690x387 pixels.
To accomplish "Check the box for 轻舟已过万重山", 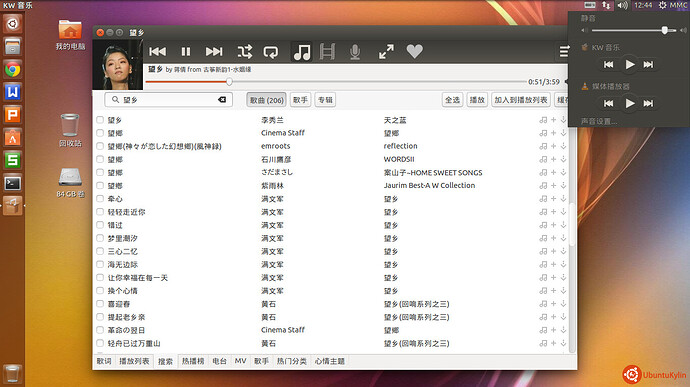I will coord(100,343).
